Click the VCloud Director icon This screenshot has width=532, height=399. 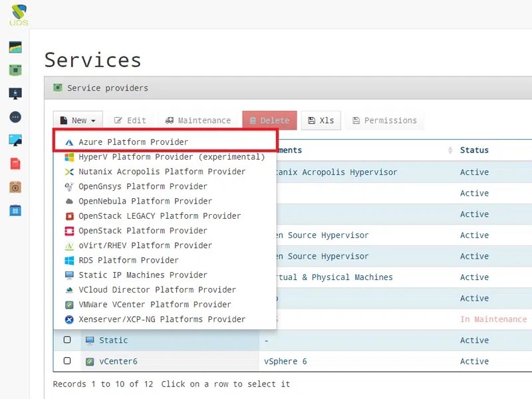pyautogui.click(x=69, y=290)
